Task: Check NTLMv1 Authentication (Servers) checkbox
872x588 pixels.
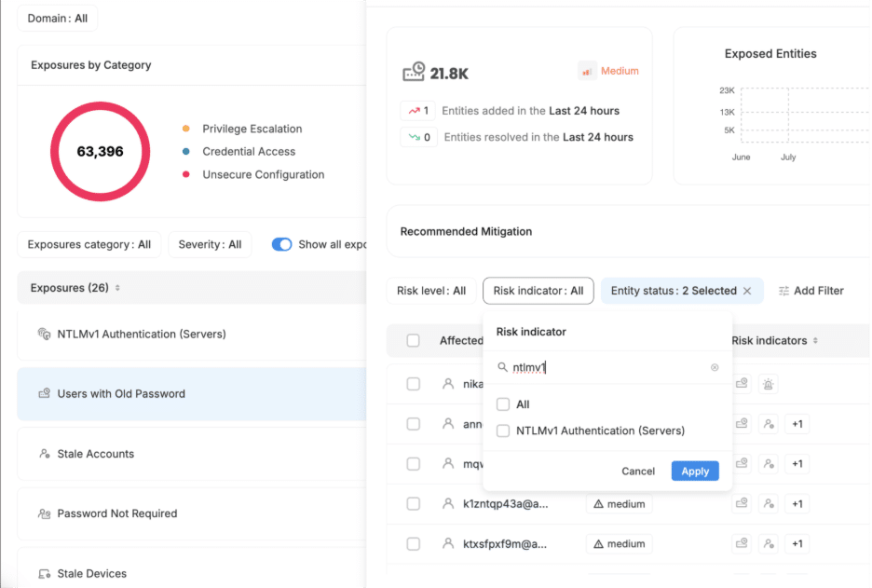Action: click(503, 431)
